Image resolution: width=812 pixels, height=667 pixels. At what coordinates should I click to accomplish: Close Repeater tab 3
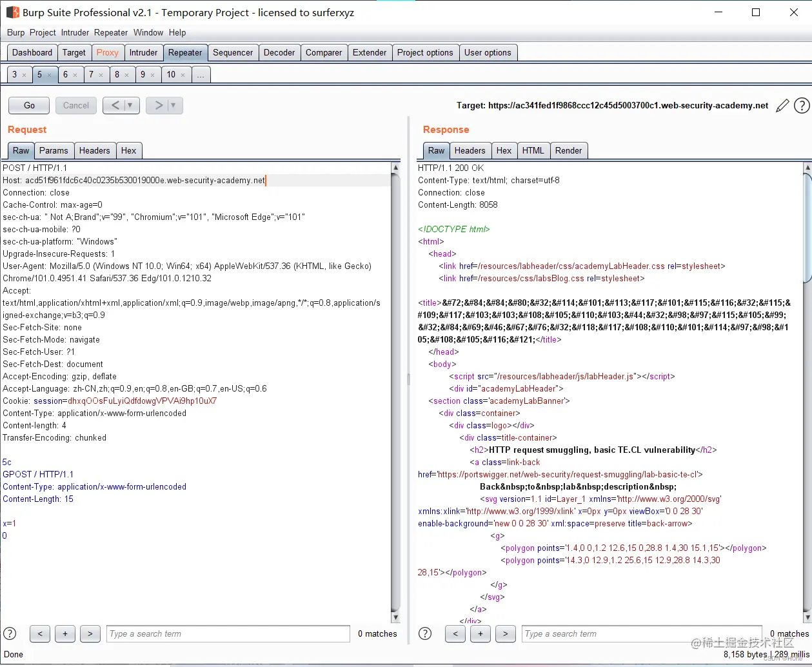point(25,75)
